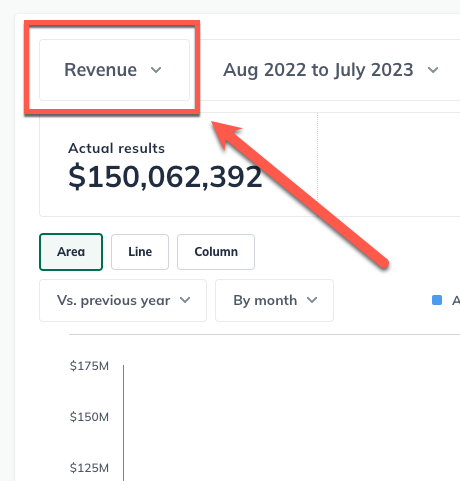Open the Revenue metric dropdown
Image resolution: width=460 pixels, height=481 pixels.
pos(114,70)
